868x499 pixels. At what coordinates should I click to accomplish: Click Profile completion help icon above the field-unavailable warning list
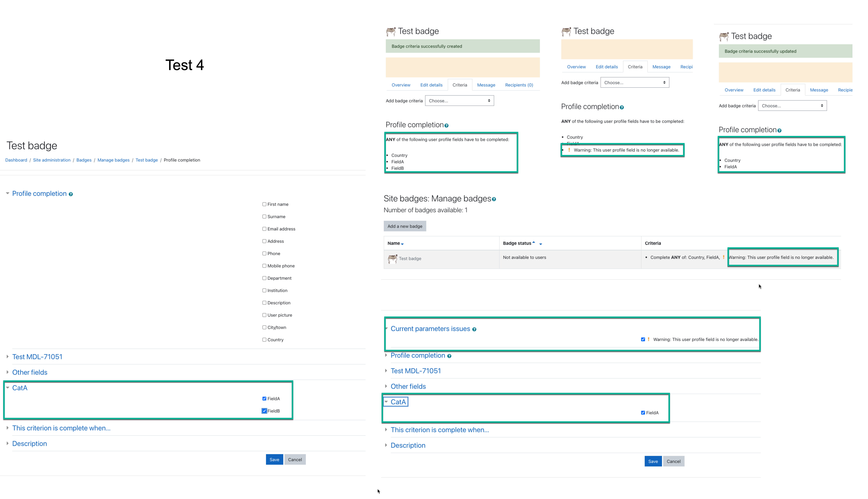622,107
